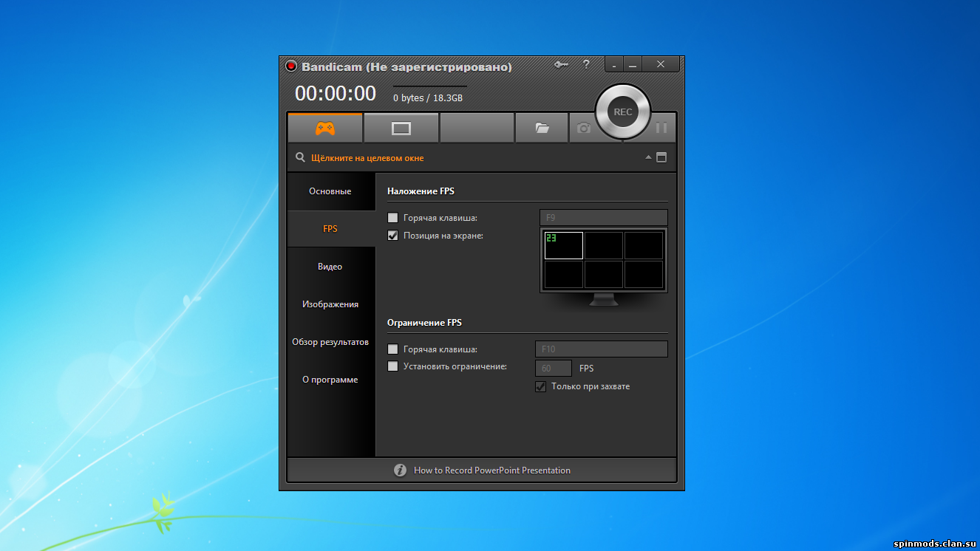Enable FPS overlay hotkey checkbox

tap(393, 218)
